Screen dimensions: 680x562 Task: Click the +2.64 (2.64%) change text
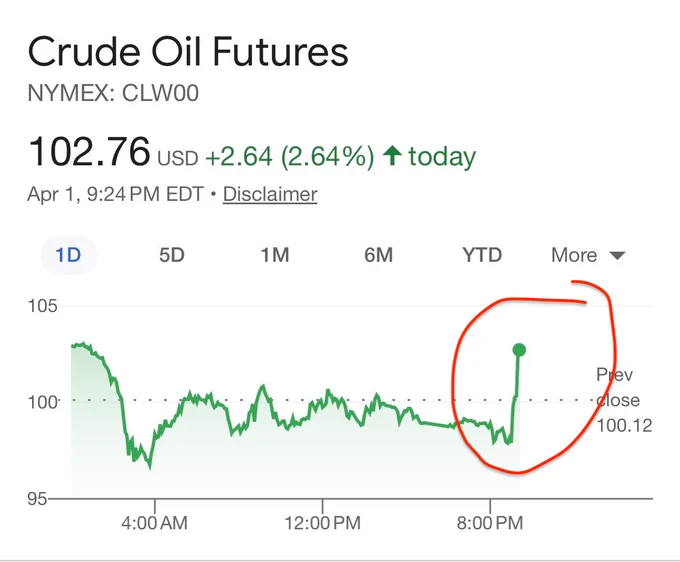(289, 156)
